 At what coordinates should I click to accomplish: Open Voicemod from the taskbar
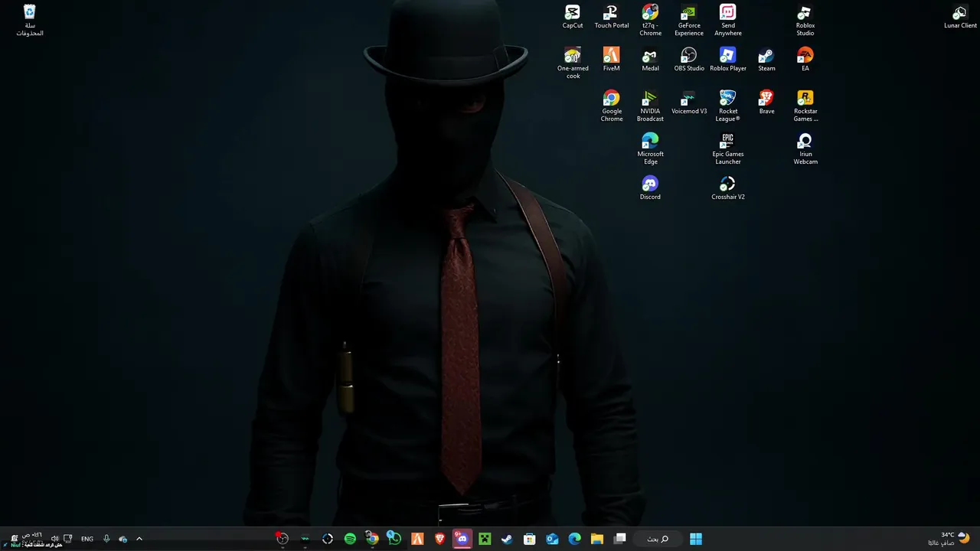coord(305,539)
